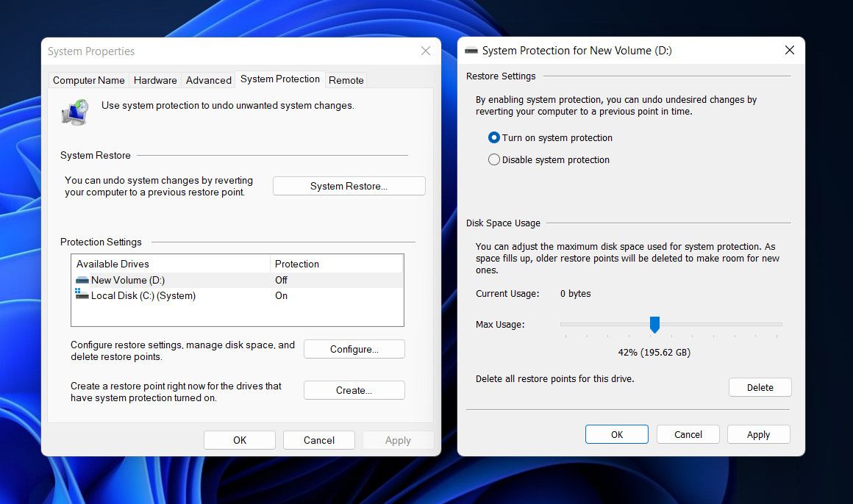853x504 pixels.
Task: Switch to the Computer Name tab
Action: point(89,80)
